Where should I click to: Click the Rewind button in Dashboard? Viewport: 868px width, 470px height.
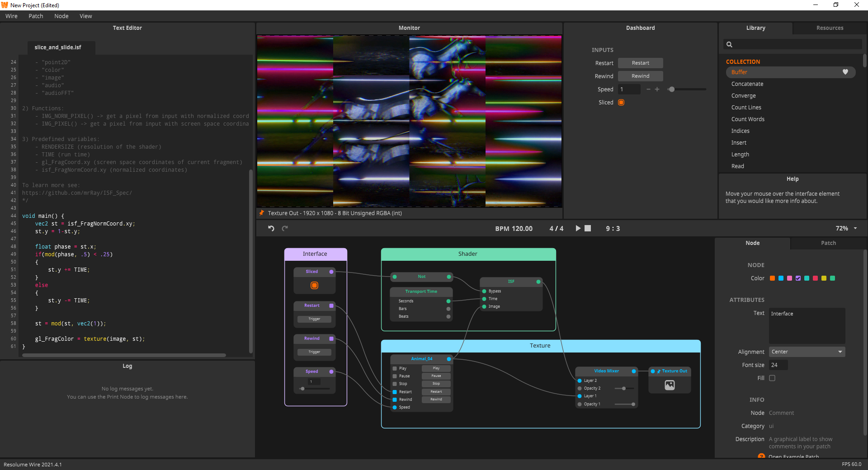coord(640,76)
